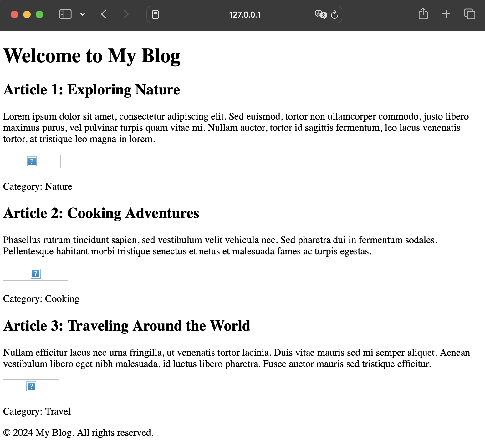This screenshot has height=448, width=485.
Task: Show the tab overview
Action: pos(470,14)
